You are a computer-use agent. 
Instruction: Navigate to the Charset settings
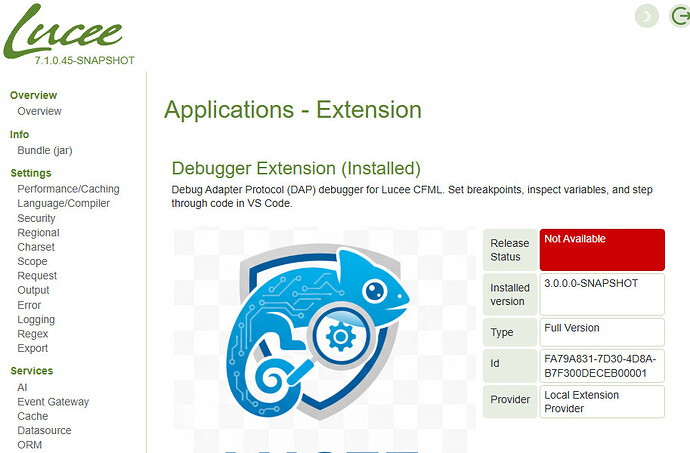click(x=36, y=247)
